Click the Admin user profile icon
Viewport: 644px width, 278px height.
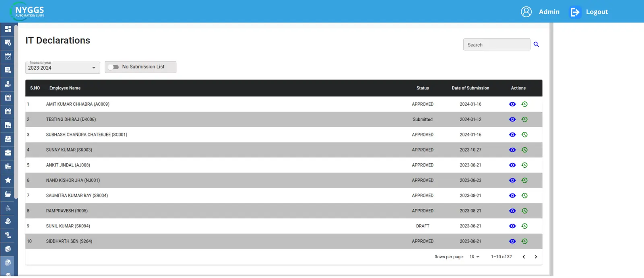pos(526,12)
